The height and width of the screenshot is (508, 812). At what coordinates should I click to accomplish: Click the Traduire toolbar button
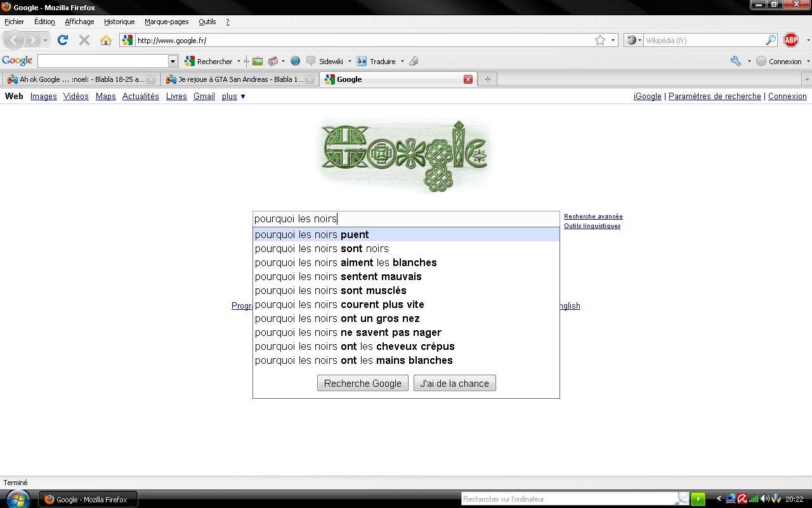376,61
